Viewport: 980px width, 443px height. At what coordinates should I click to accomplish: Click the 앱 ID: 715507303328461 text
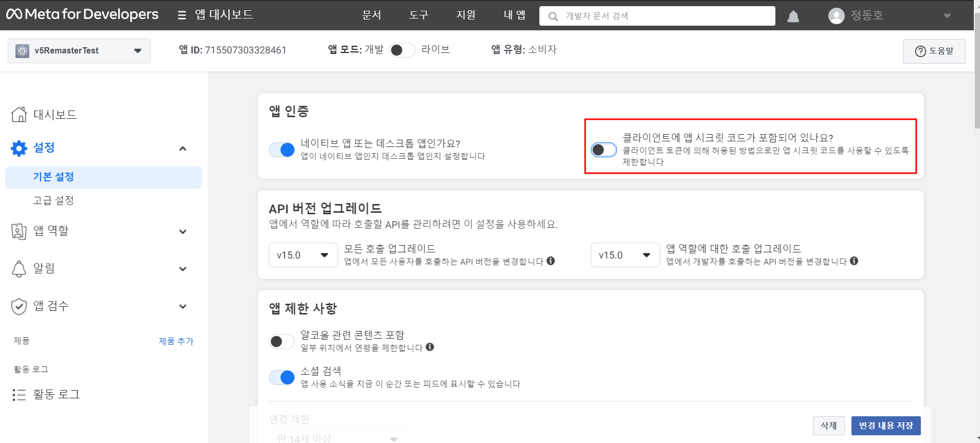click(x=232, y=50)
